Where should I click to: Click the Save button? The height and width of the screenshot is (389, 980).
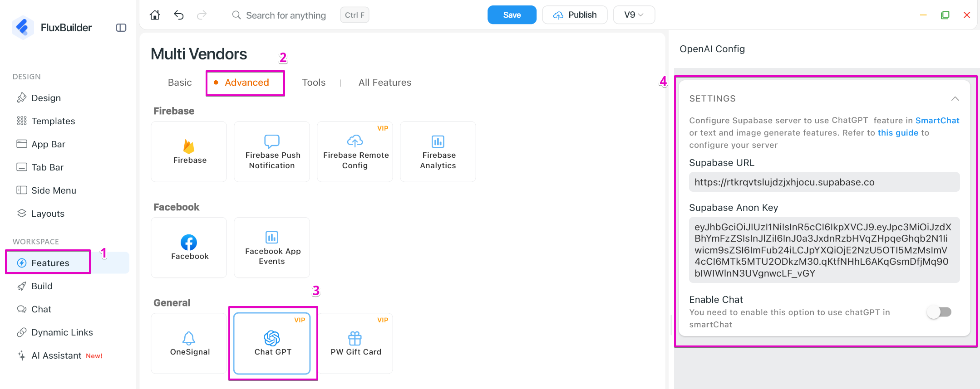coord(512,15)
